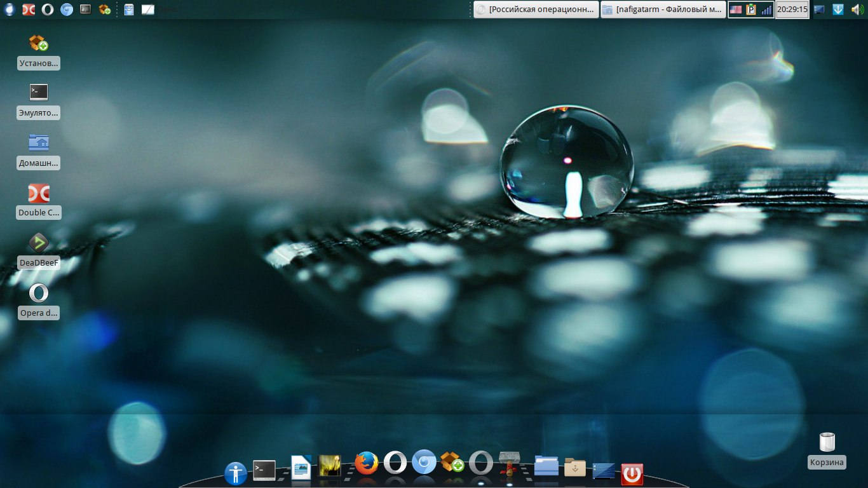The height and width of the screenshot is (488, 868).
Task: Click the red power button in the dock
Action: coord(632,473)
